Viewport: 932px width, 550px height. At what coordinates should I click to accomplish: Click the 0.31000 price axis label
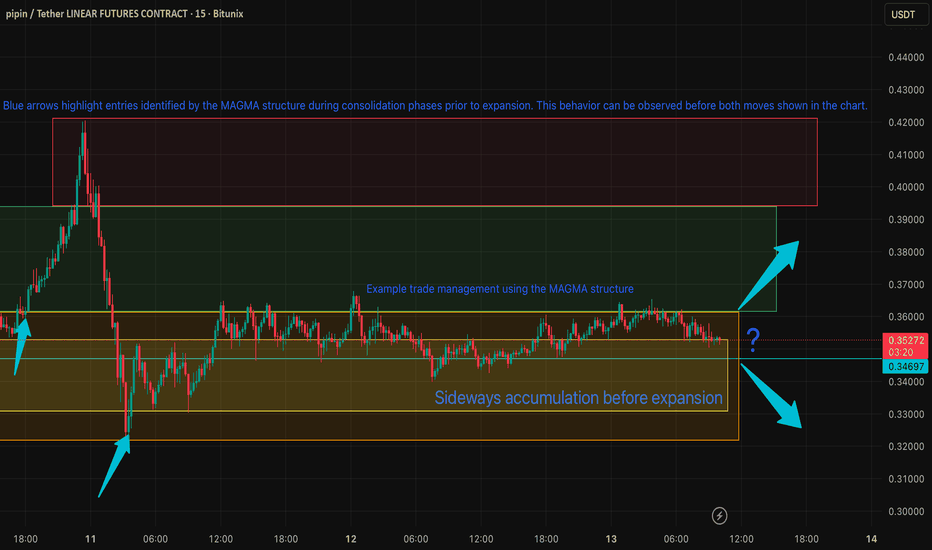[x=906, y=479]
